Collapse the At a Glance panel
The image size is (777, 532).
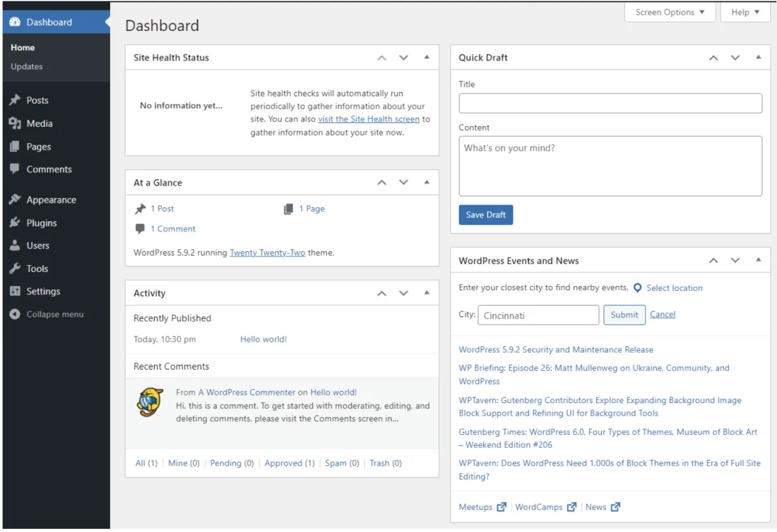click(427, 182)
